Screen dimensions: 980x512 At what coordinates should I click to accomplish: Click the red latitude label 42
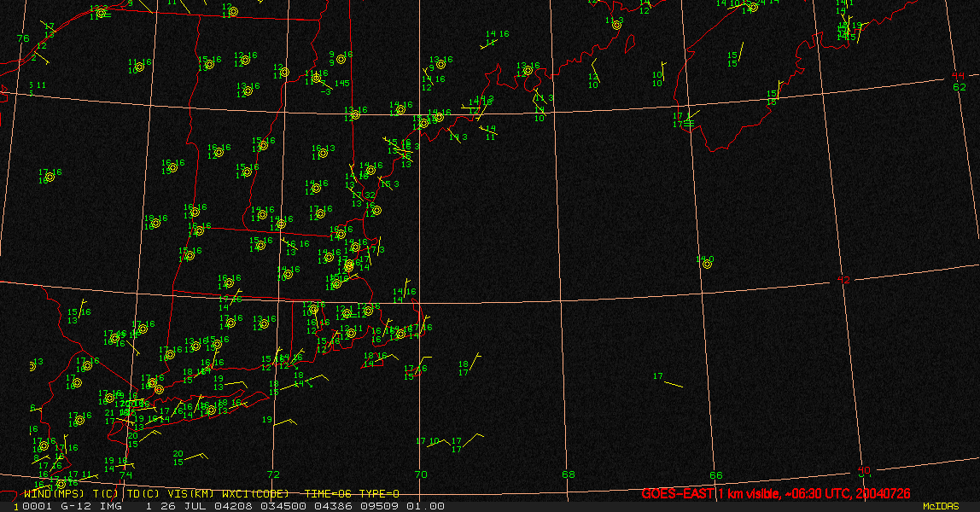(x=843, y=280)
